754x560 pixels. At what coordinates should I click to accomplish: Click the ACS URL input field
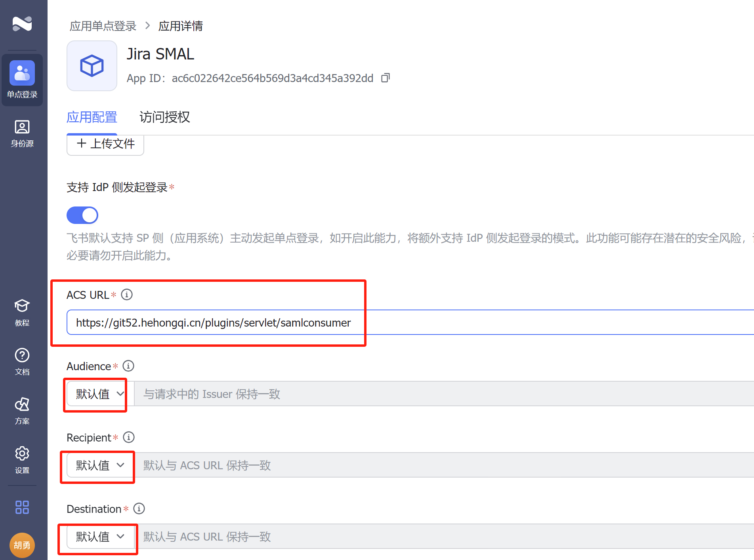click(x=396, y=323)
